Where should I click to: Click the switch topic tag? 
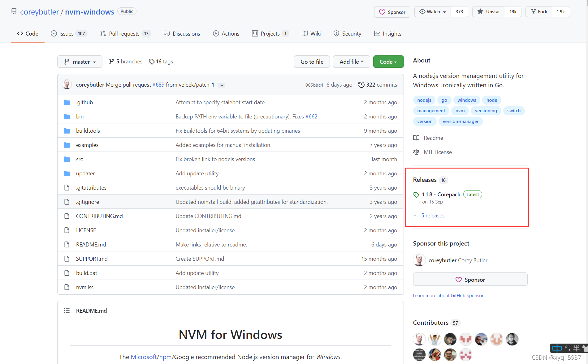(514, 111)
